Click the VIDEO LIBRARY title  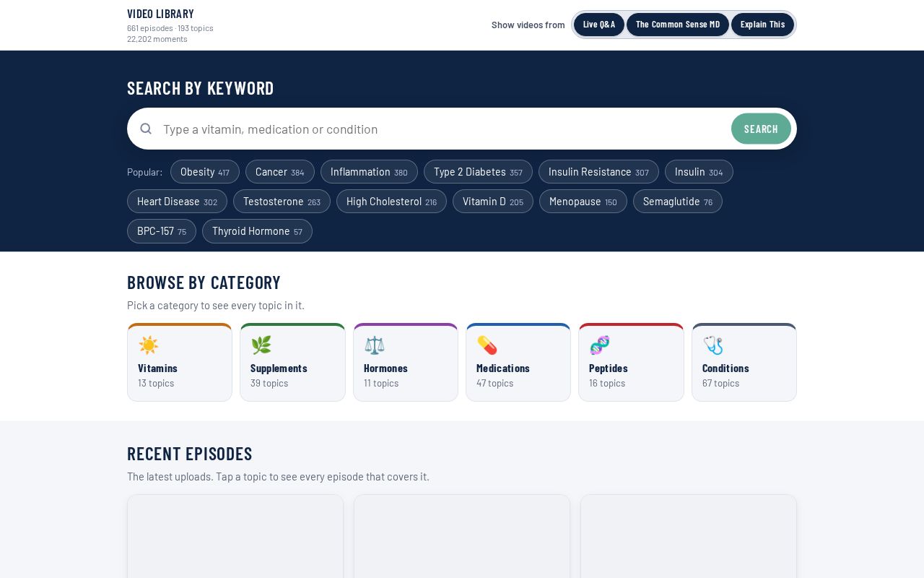160,14
